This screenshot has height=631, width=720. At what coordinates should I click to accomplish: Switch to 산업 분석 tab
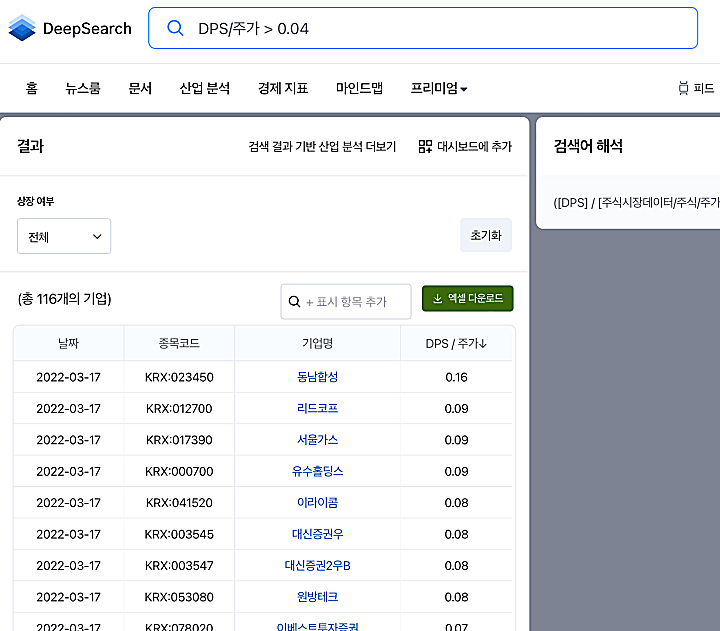click(x=205, y=88)
